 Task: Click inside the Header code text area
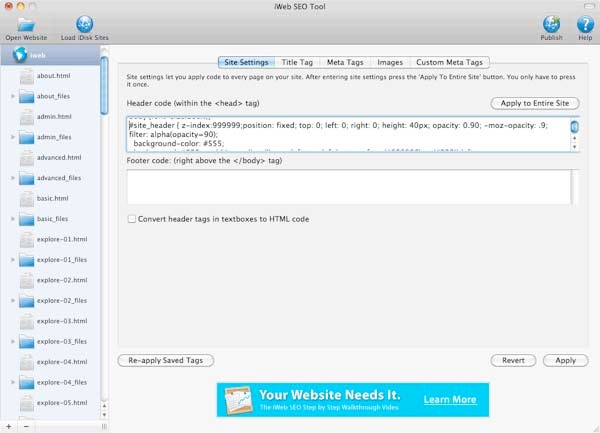pyautogui.click(x=349, y=135)
